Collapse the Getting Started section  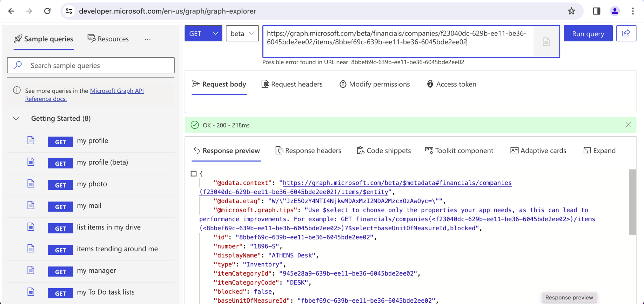click(16, 119)
